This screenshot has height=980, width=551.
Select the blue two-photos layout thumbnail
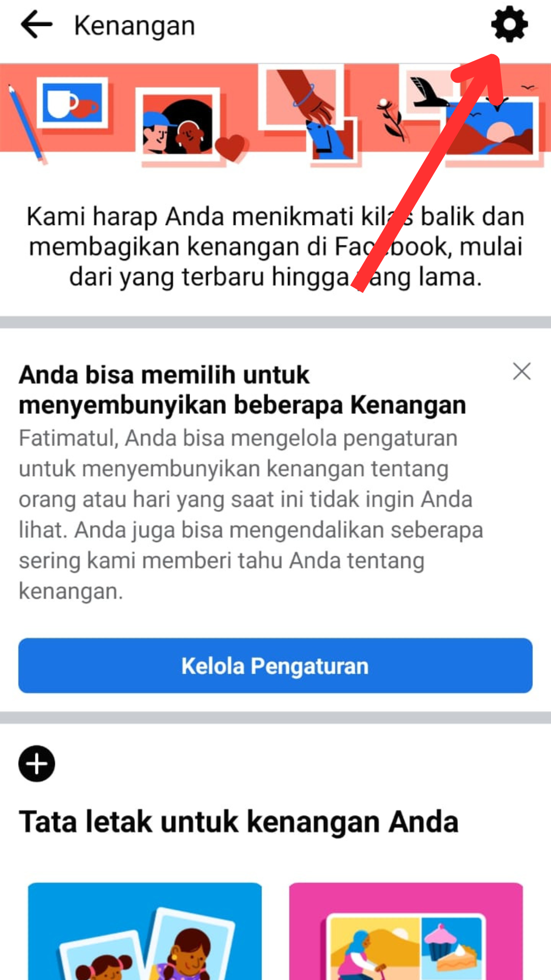click(x=145, y=931)
